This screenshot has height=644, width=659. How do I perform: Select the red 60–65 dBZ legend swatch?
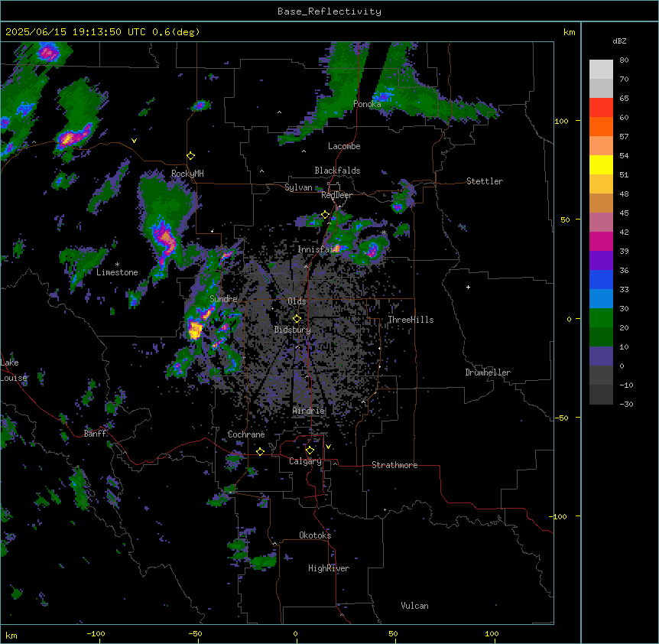pos(601,108)
